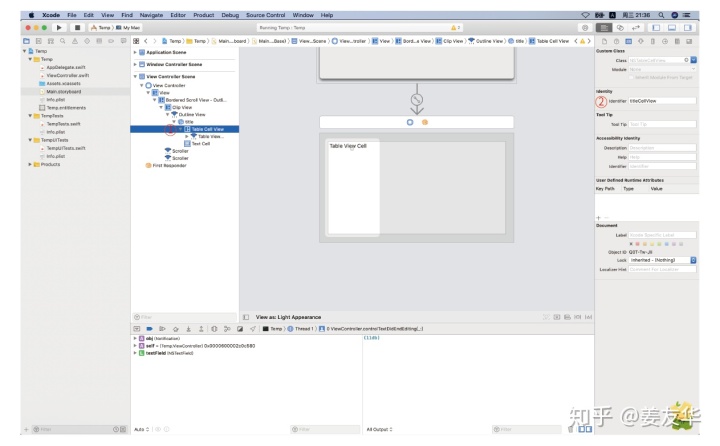Click the Temp scheme selector
Viewport: 720px width, 446px height.
point(101,28)
